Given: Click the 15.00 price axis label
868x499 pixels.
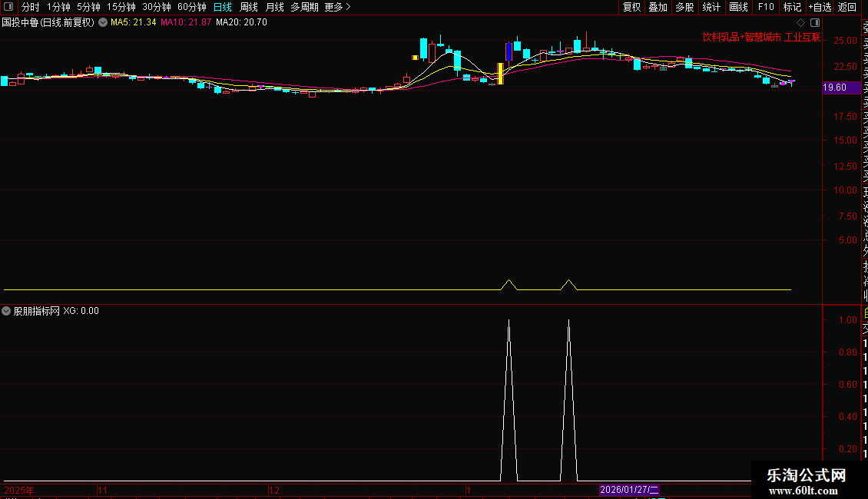Looking at the screenshot, I should 845,140.
